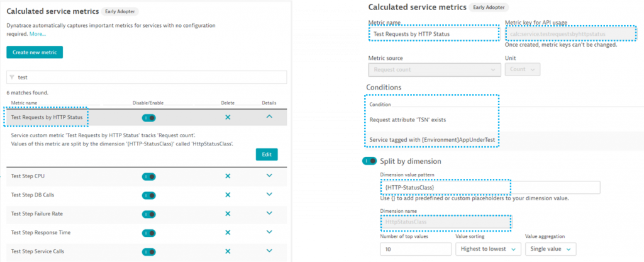Delete the Test Requests by HTTP Status metric

click(x=228, y=117)
